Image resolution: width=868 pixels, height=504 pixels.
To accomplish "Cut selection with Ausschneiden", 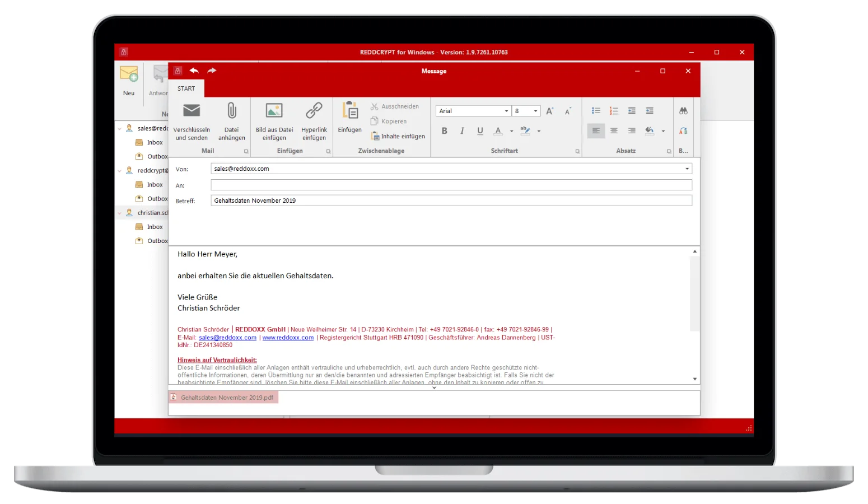I will tap(394, 106).
